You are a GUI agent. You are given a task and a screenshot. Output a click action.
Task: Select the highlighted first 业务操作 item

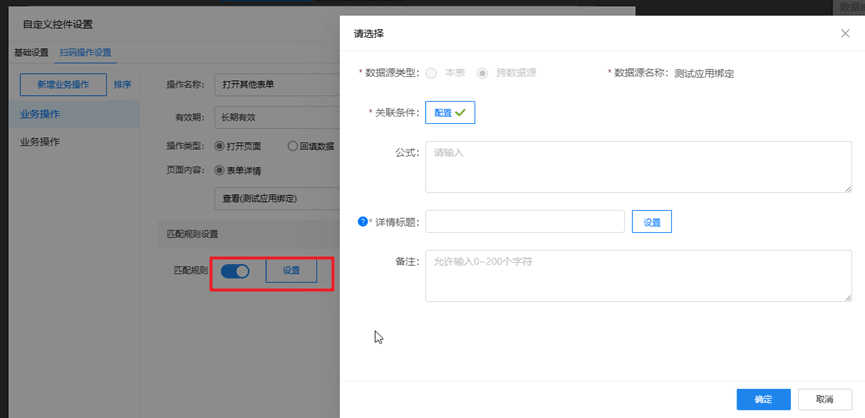click(x=74, y=114)
